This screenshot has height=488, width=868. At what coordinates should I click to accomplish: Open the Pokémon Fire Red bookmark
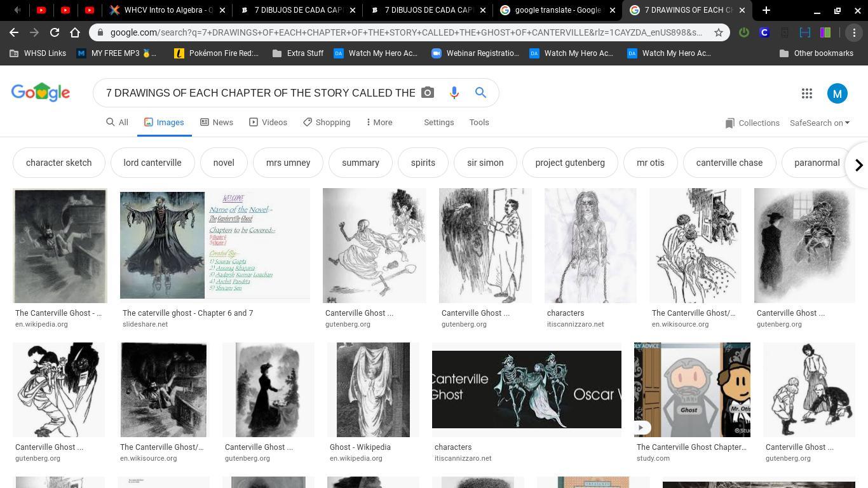click(217, 53)
